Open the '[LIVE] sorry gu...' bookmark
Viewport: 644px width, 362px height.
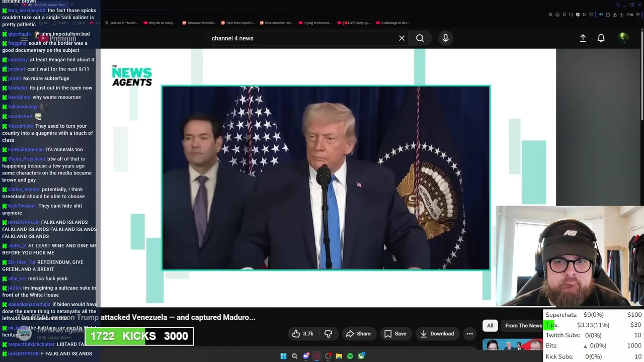(x=354, y=23)
